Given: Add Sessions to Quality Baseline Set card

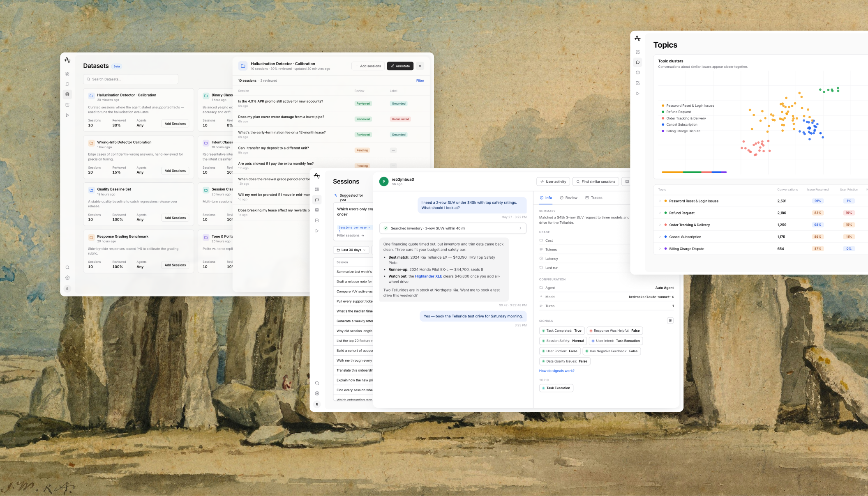Looking at the screenshot, I should [175, 218].
